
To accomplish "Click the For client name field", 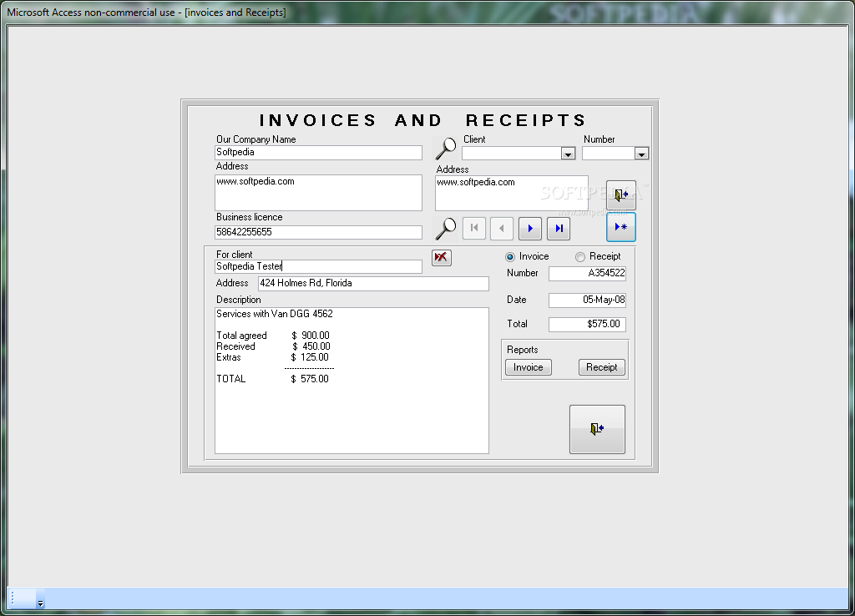I will (318, 266).
